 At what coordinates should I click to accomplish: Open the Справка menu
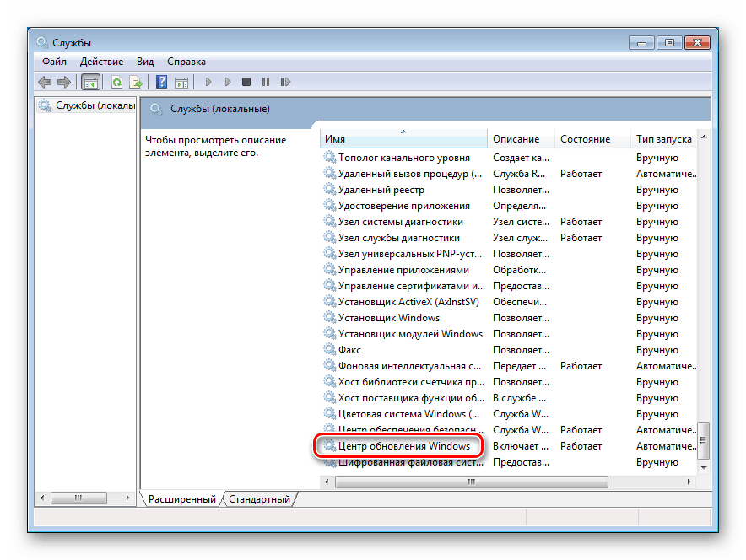(186, 62)
